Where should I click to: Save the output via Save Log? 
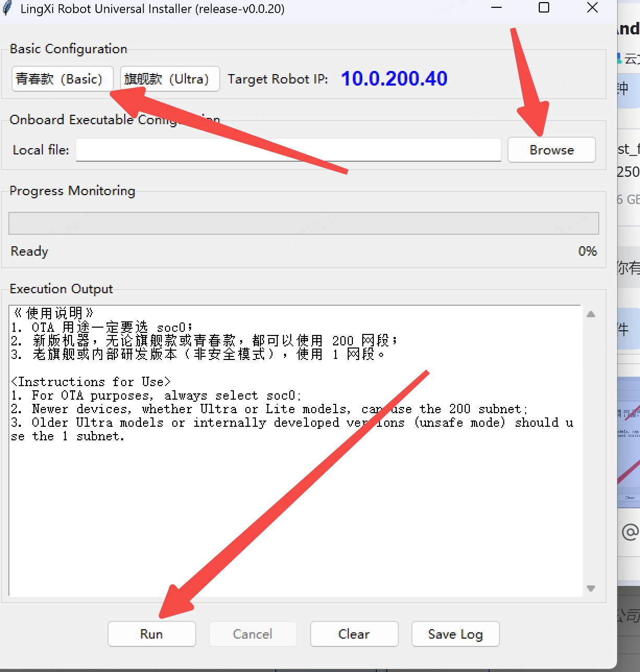coord(455,634)
